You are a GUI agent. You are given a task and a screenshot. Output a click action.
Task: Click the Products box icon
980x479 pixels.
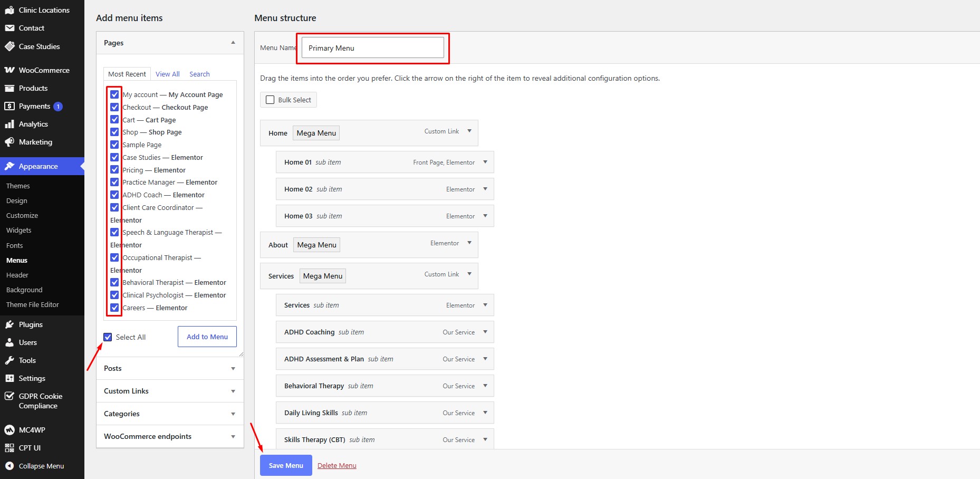pyautogui.click(x=9, y=88)
